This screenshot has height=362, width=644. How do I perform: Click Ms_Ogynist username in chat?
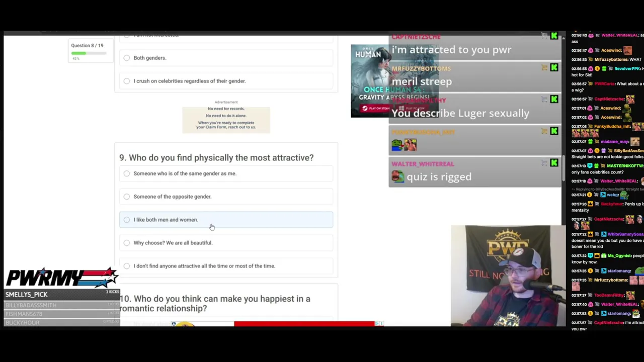point(620,256)
